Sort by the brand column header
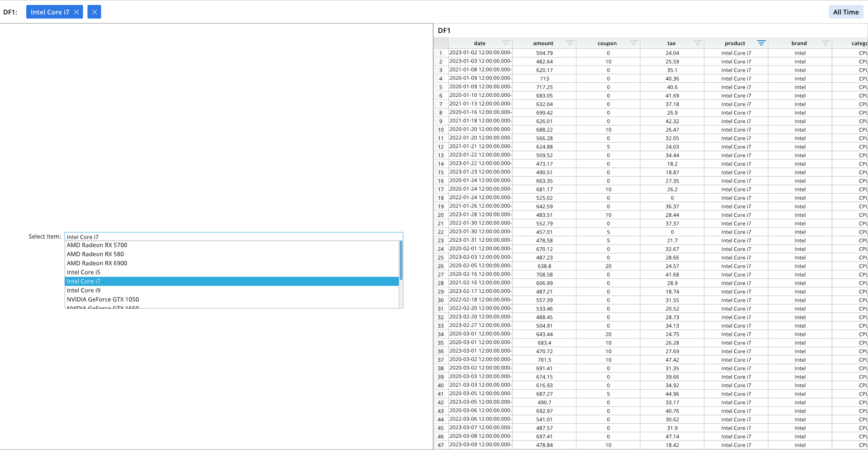 (x=799, y=43)
